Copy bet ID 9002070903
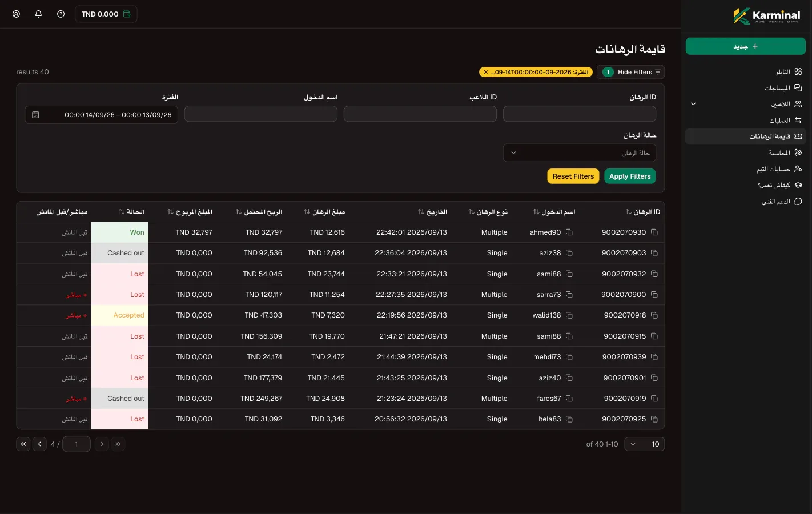 pos(654,253)
